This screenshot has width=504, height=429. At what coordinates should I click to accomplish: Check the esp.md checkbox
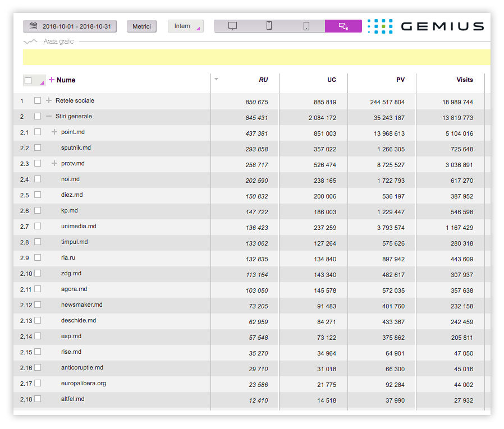38,336
